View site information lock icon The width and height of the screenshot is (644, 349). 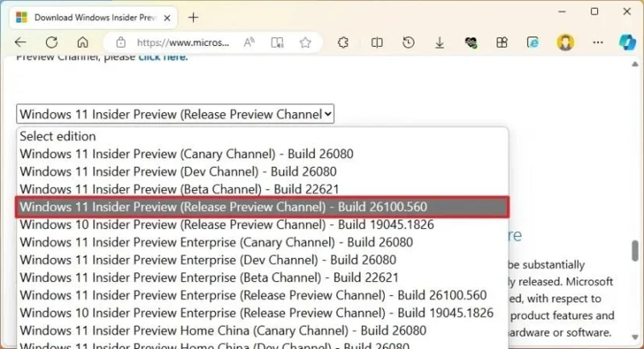(120, 43)
